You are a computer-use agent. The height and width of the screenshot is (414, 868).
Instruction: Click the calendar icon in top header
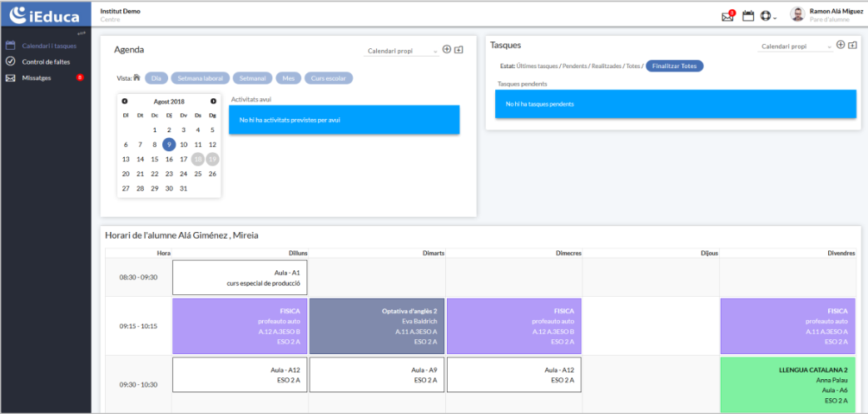click(x=747, y=16)
